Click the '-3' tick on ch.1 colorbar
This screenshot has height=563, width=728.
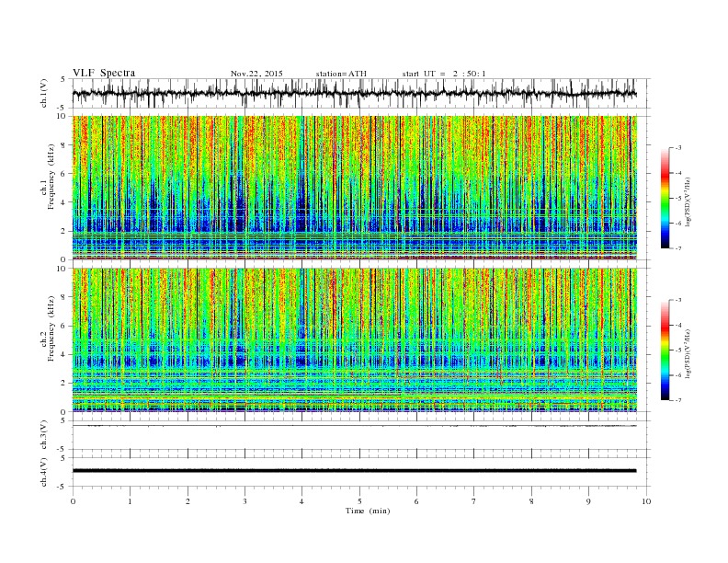click(x=678, y=148)
